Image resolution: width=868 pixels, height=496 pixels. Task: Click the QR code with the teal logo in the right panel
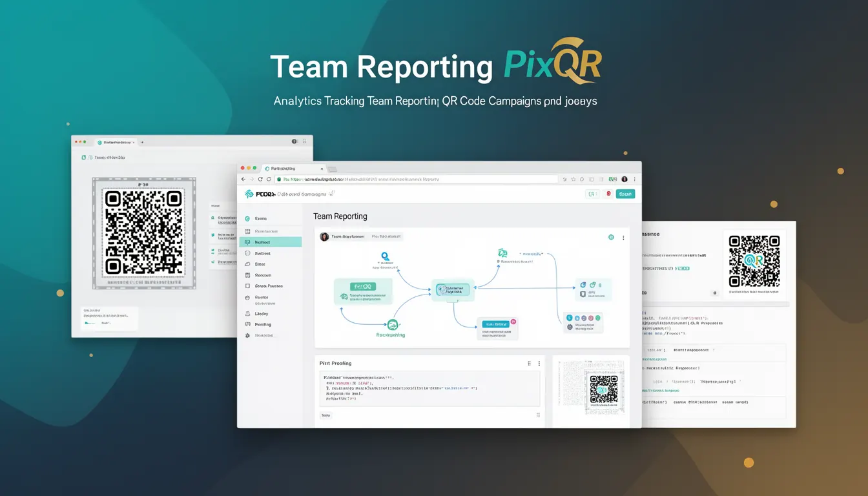[754, 261]
